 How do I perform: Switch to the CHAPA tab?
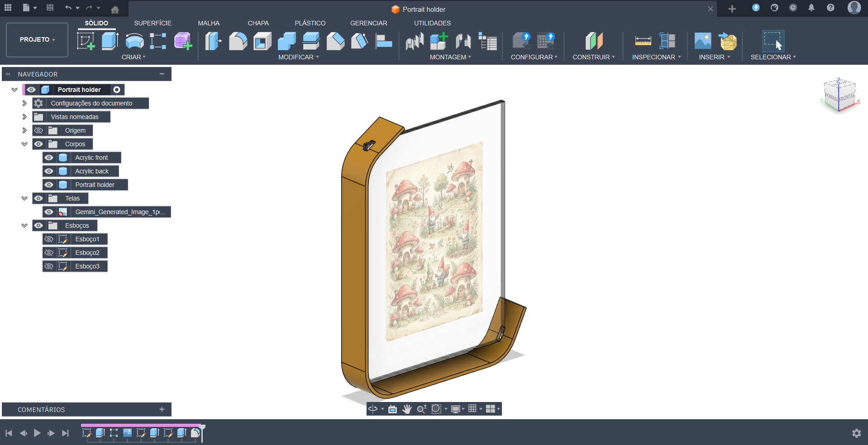(258, 23)
